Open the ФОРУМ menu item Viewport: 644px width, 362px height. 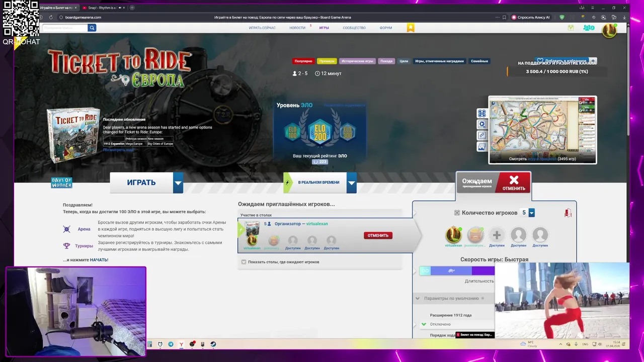[386, 28]
